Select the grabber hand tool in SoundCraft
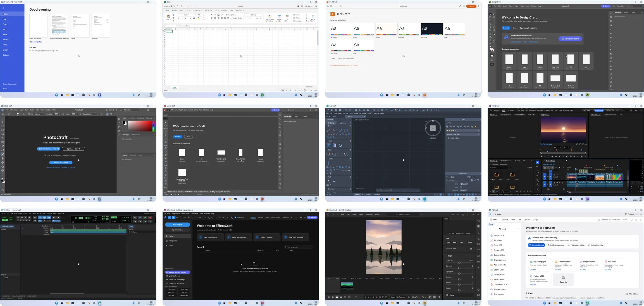This screenshot has width=644, height=306. click(49, 218)
